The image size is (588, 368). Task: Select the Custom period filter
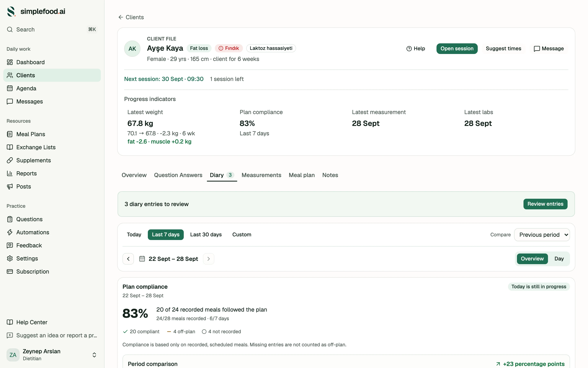242,235
